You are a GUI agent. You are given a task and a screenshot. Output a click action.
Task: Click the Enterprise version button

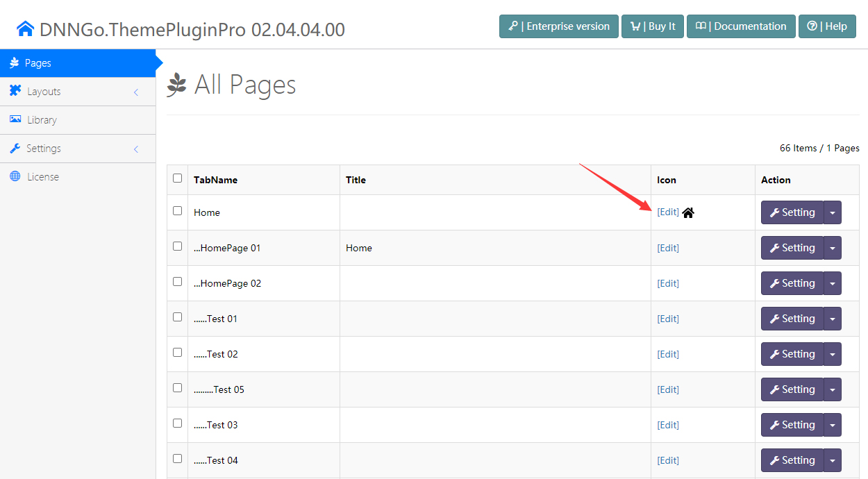coord(559,26)
